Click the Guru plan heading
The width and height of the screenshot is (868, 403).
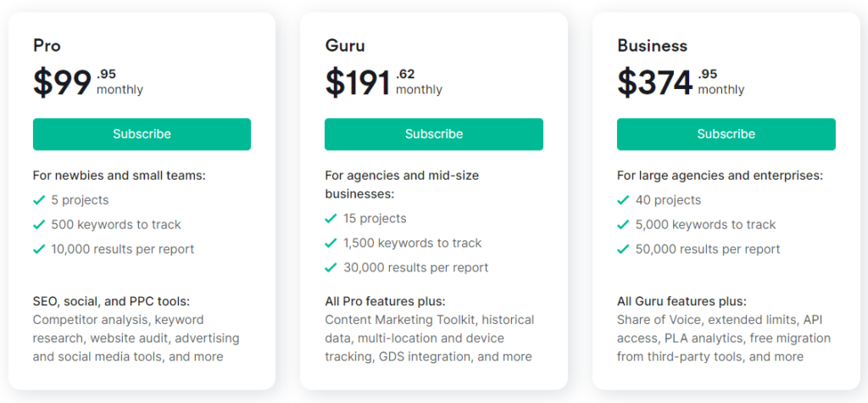tap(345, 46)
